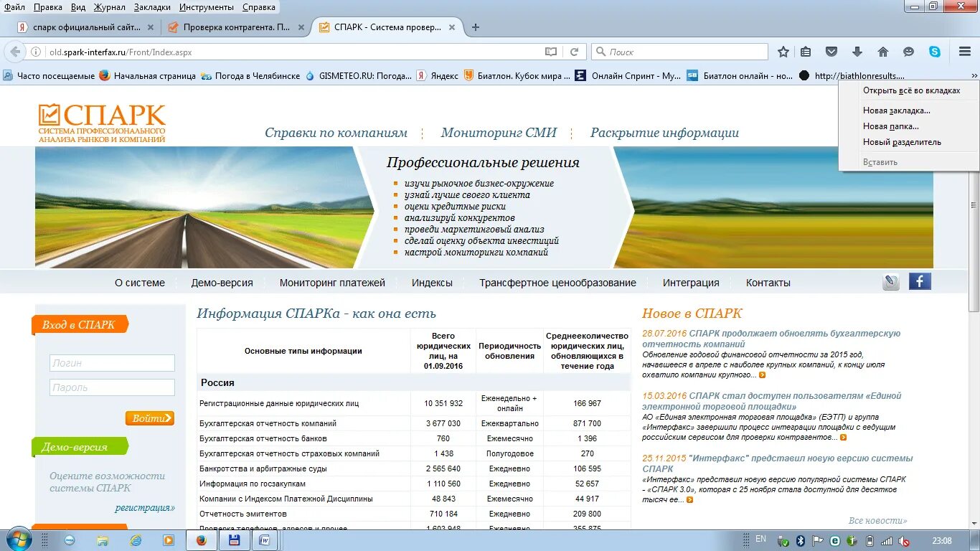Image resolution: width=980 pixels, height=551 pixels.
Task: Open Трансфертное ценообразование page
Action: pos(557,283)
